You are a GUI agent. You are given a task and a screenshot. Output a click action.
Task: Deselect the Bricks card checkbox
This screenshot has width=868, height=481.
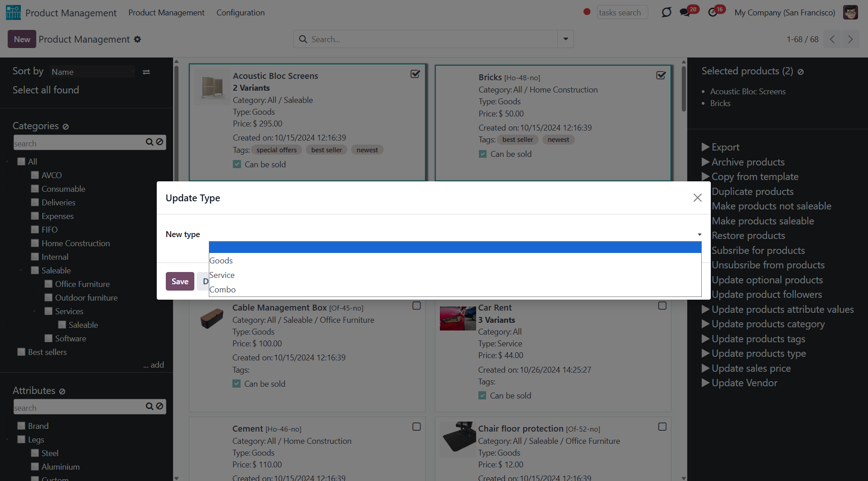point(661,75)
